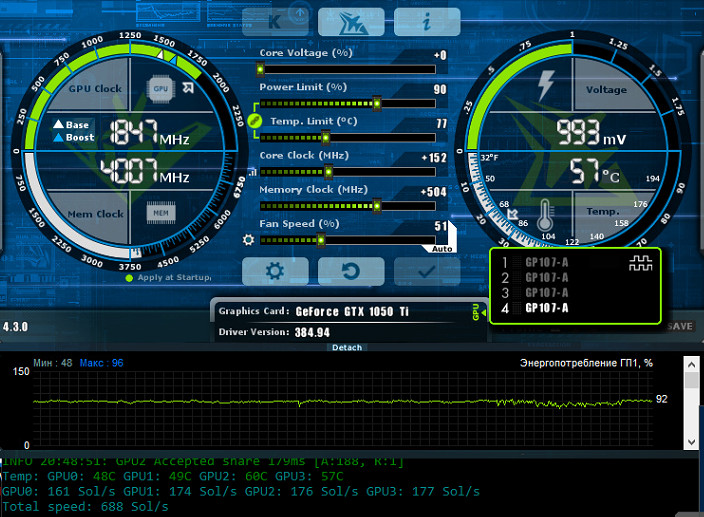The width and height of the screenshot is (704, 517).
Task: Open voltage-frequency curve bars icon next to Core Clock
Action: [253, 172]
